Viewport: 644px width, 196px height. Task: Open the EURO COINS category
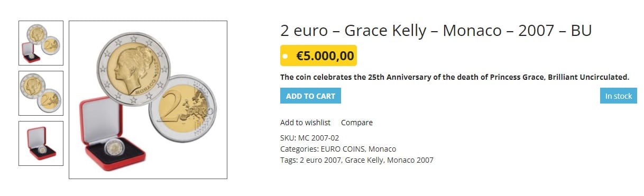(x=343, y=149)
